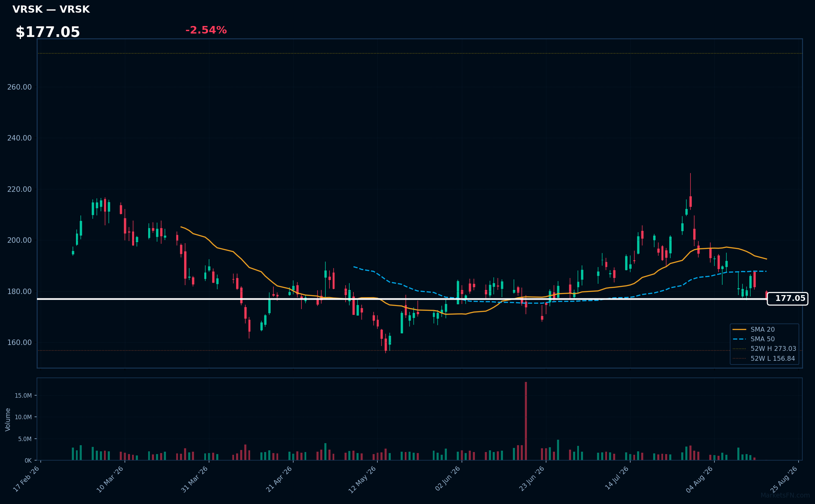The height and width of the screenshot is (504, 815).
Task: Click the 0K volume axis label
Action: [28, 460]
